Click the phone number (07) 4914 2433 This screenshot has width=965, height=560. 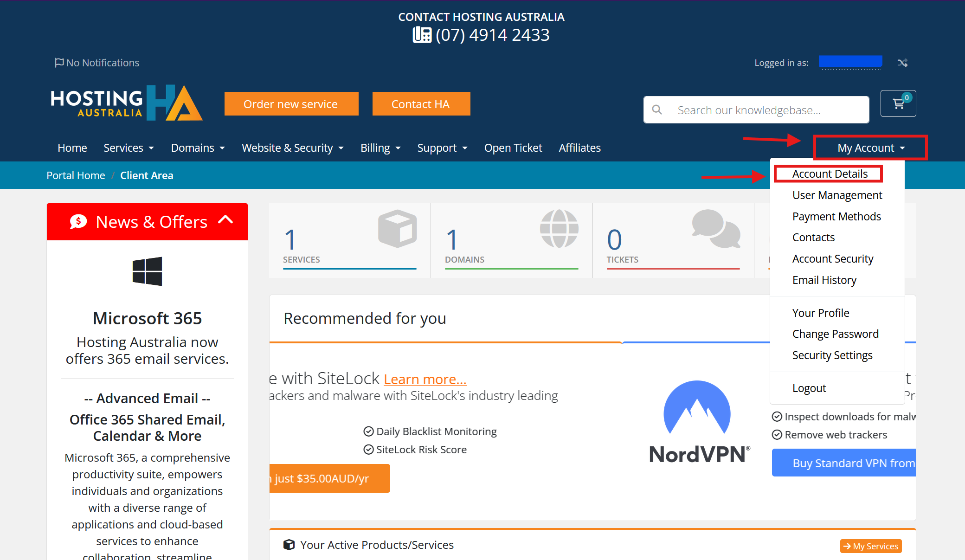point(493,35)
